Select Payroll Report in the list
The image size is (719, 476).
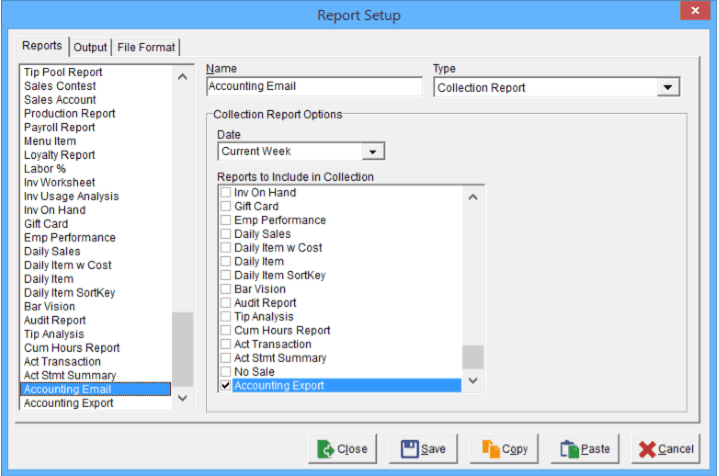click(x=60, y=128)
